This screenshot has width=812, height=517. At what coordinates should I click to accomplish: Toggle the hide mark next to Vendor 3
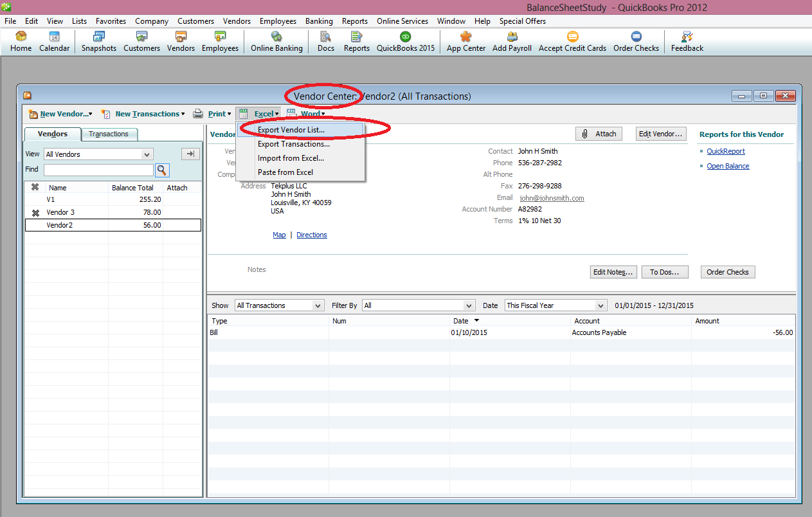pyautogui.click(x=36, y=212)
